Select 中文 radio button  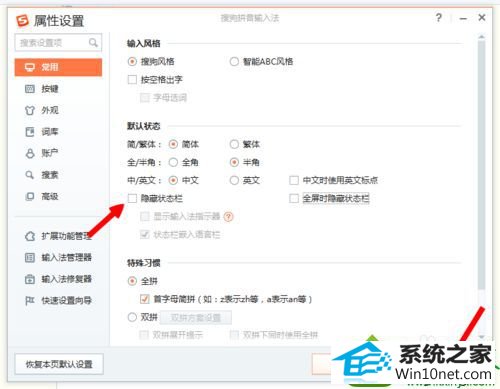(173, 180)
